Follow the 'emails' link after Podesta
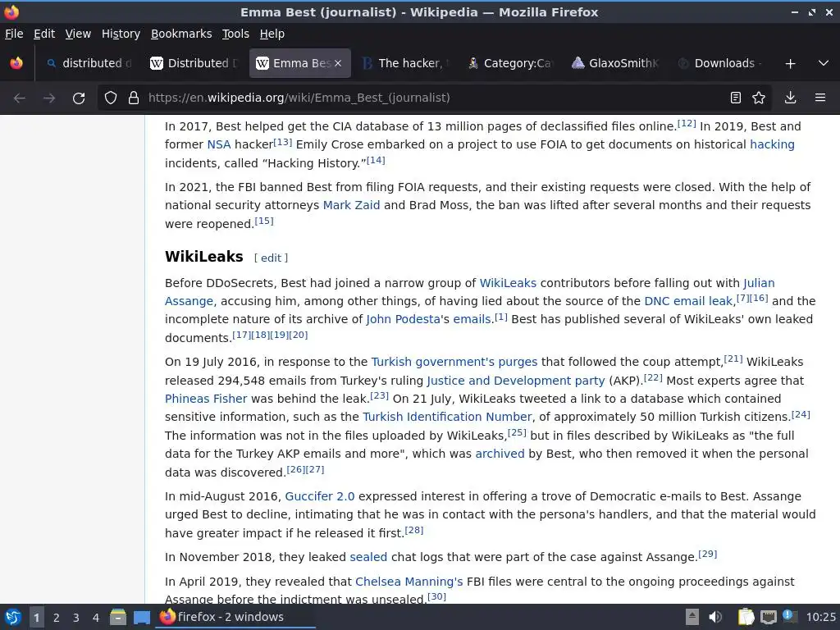Viewport: 840px width, 630px height. pyautogui.click(x=472, y=319)
